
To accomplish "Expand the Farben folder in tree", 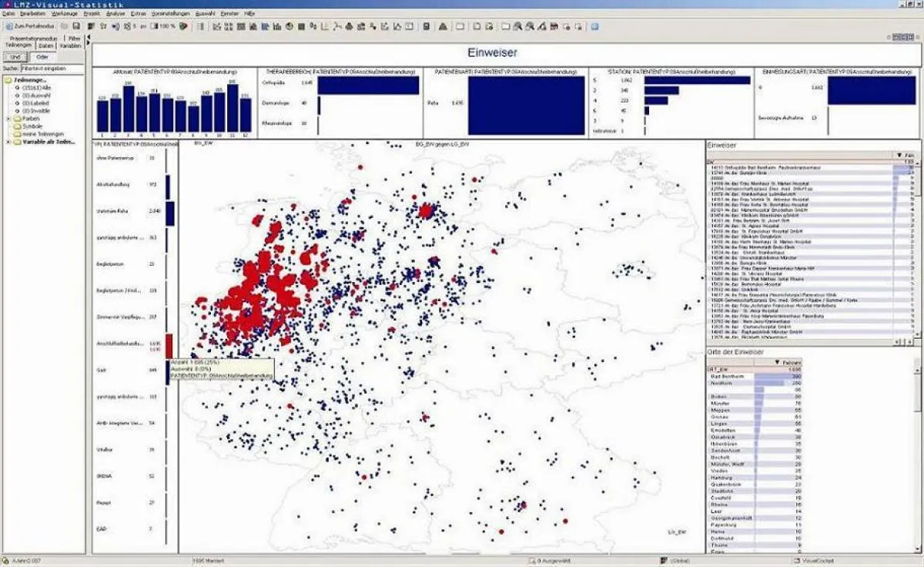I will (x=8, y=119).
